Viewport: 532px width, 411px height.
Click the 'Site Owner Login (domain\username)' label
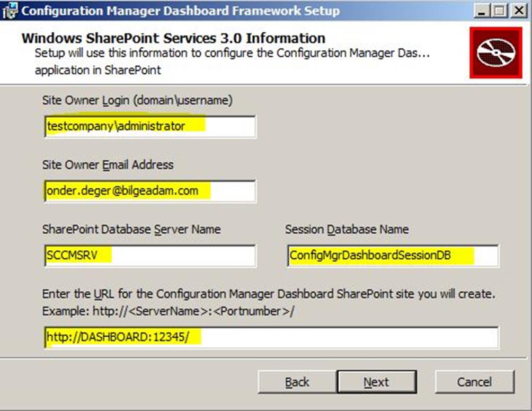click(137, 101)
